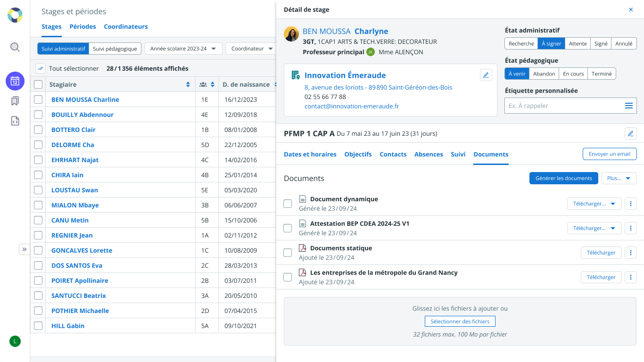The image size is (644, 362).
Task: Open the Plus... dropdown menu
Action: coord(619,178)
